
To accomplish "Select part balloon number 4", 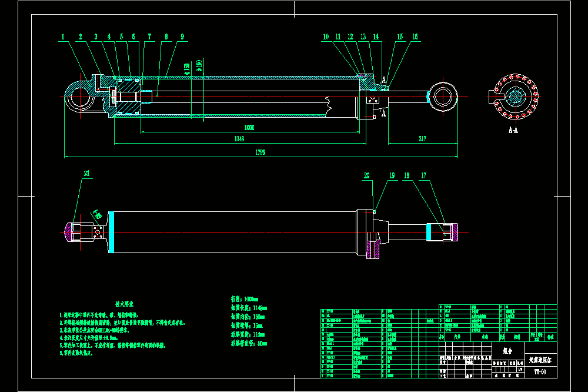I will (109, 37).
